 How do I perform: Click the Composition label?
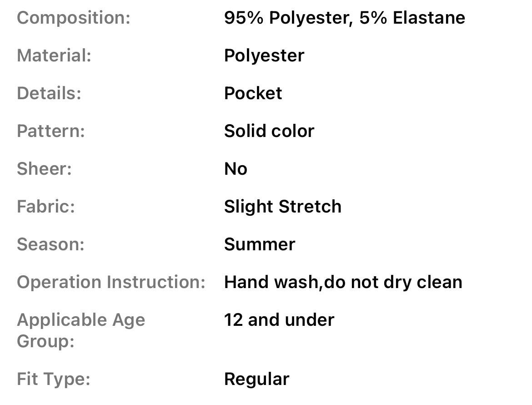(x=73, y=18)
